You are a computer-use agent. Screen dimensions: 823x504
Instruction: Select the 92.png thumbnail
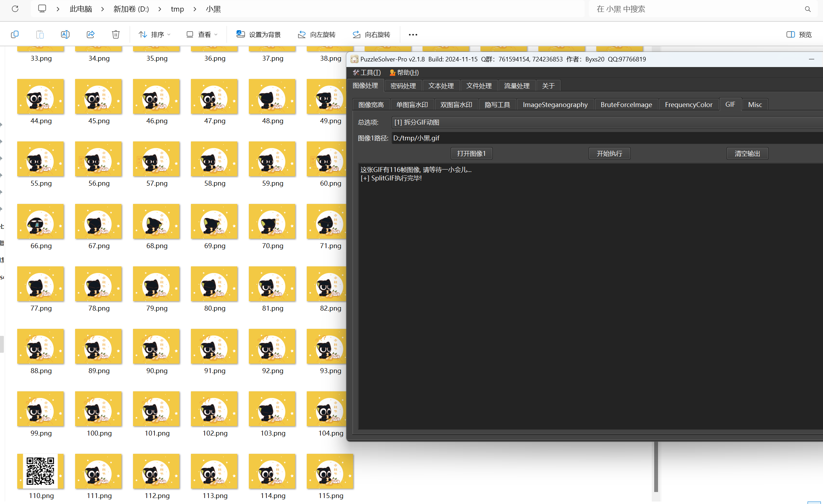272,346
